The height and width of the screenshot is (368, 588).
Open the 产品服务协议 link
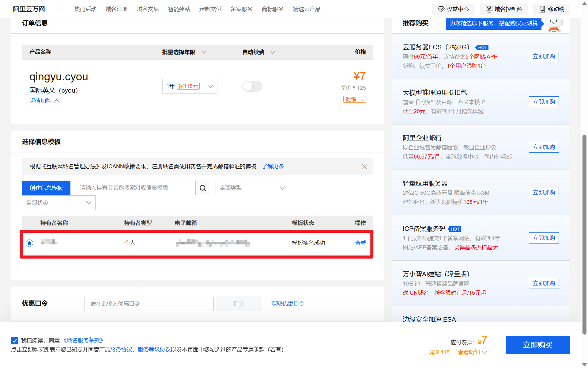(x=116, y=350)
